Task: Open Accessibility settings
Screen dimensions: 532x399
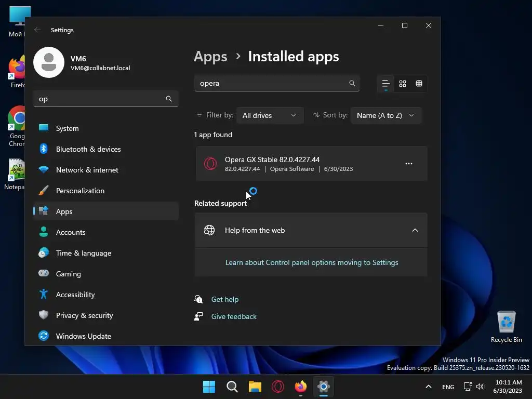Action: tap(106, 294)
